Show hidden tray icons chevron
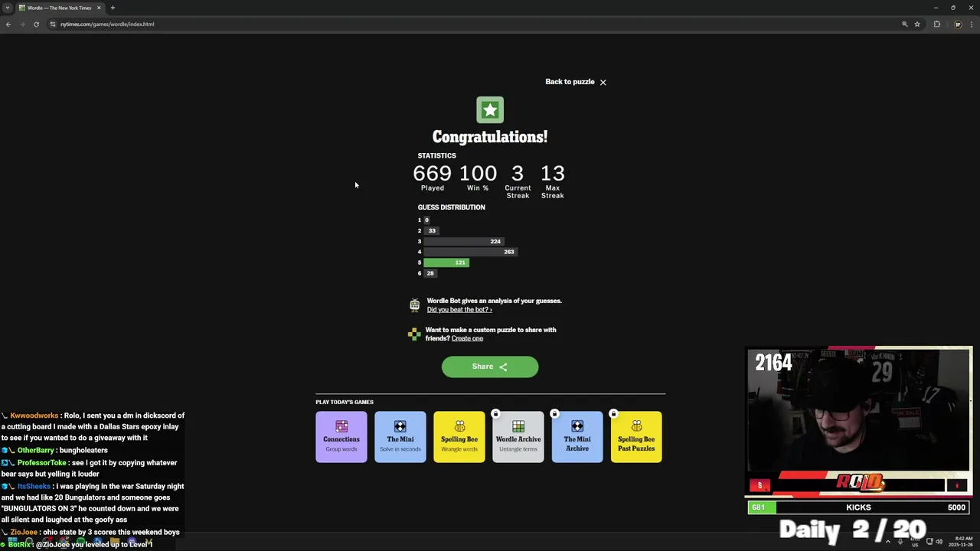 point(888,542)
